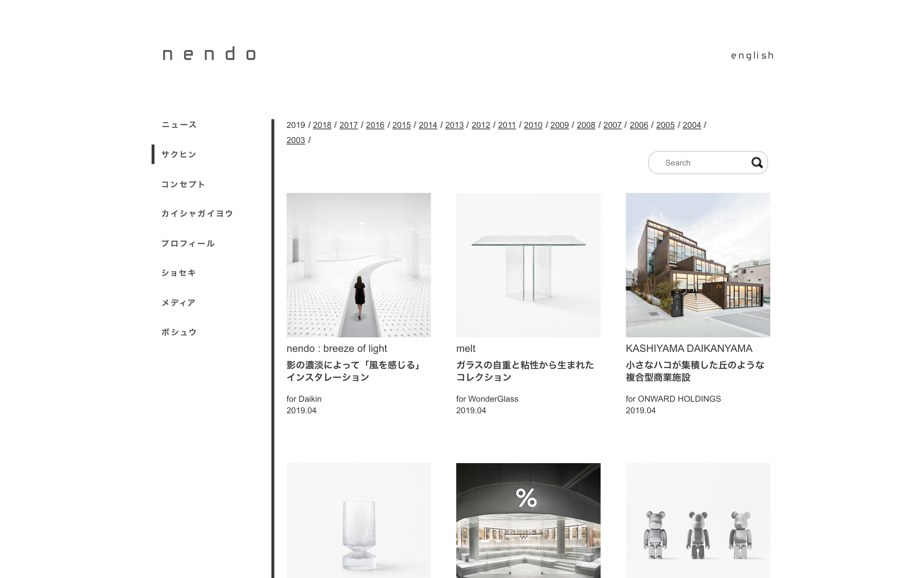
Task: Click the 'KASHIYAMA DAIKANYAMA' title
Action: pos(689,348)
